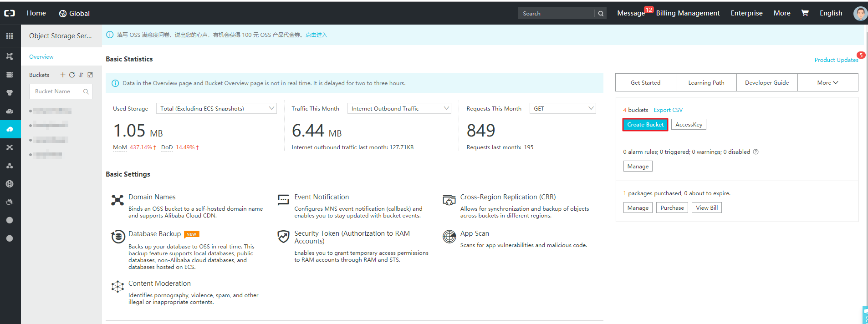Screen dimensions: 868x324
Task: Click the help icon next to alarm rules
Action: pos(756,152)
